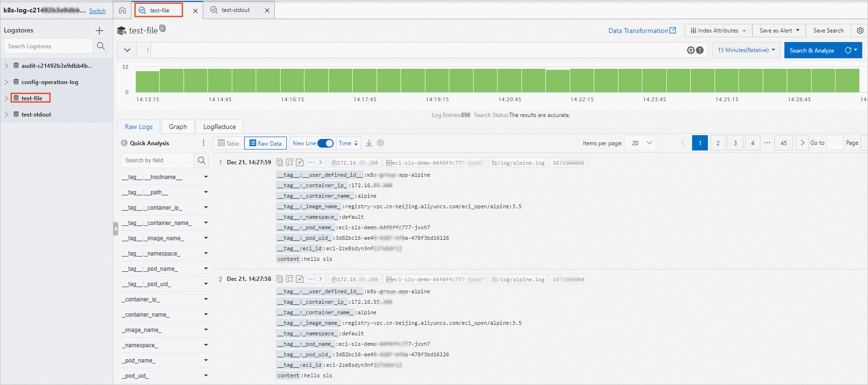Open refresh options next to Search & Analyze
The width and height of the screenshot is (868, 385).
[851, 50]
